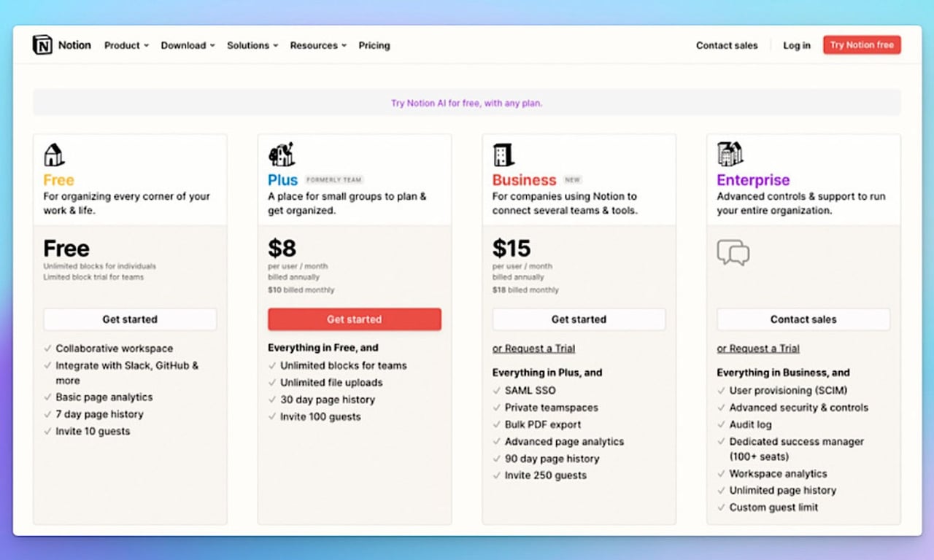Image resolution: width=934 pixels, height=560 pixels.
Task: Open the Solutions dropdown menu
Action: [x=252, y=45]
